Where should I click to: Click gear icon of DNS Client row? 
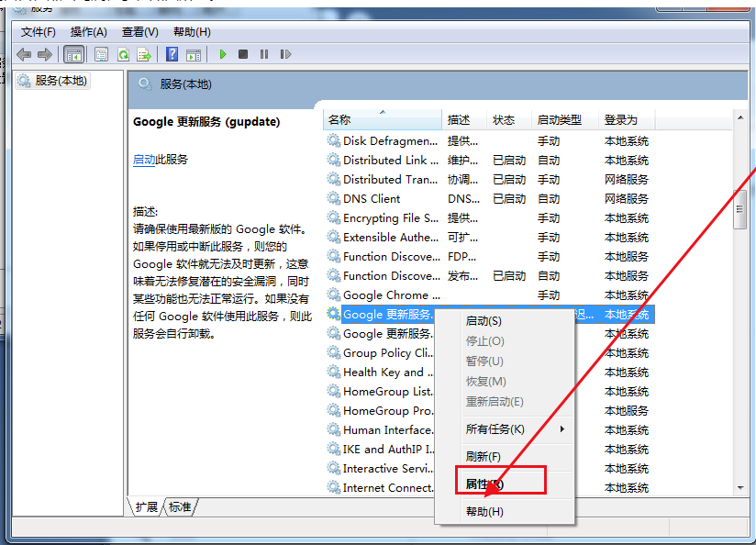tap(333, 198)
